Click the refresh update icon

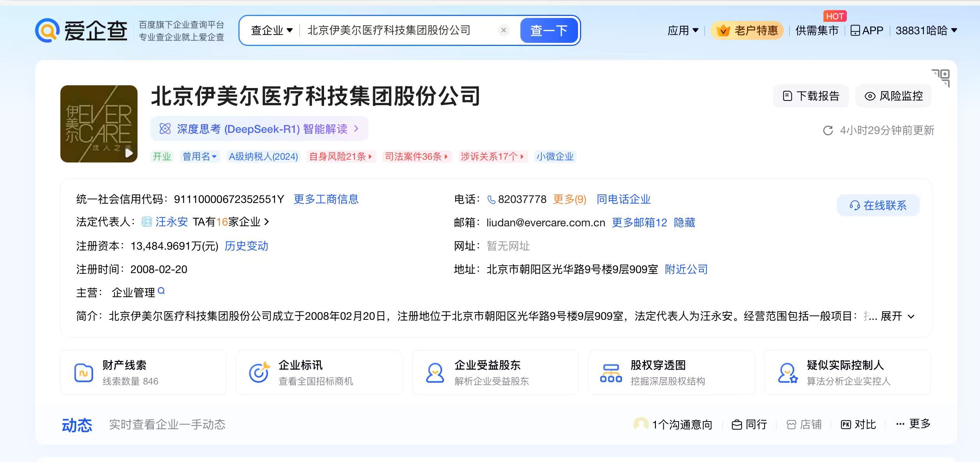[x=828, y=130]
